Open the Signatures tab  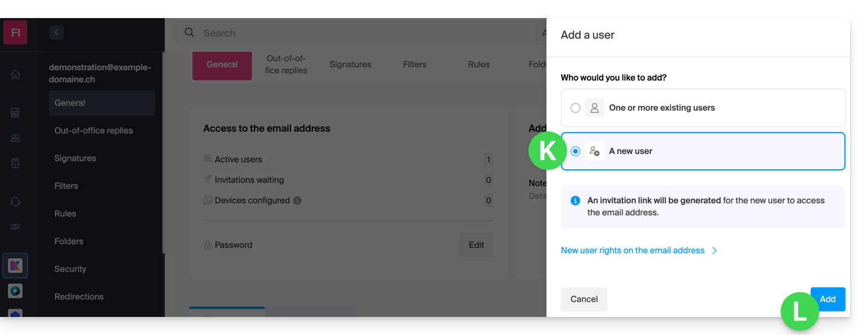pos(350,64)
